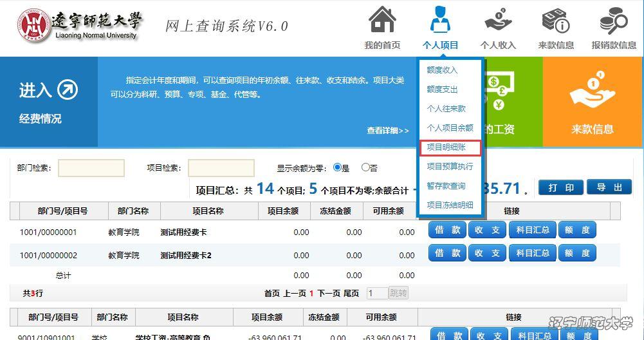644x340 pixels.
Task: Open the 来款信息 money info icon
Action: click(556, 21)
